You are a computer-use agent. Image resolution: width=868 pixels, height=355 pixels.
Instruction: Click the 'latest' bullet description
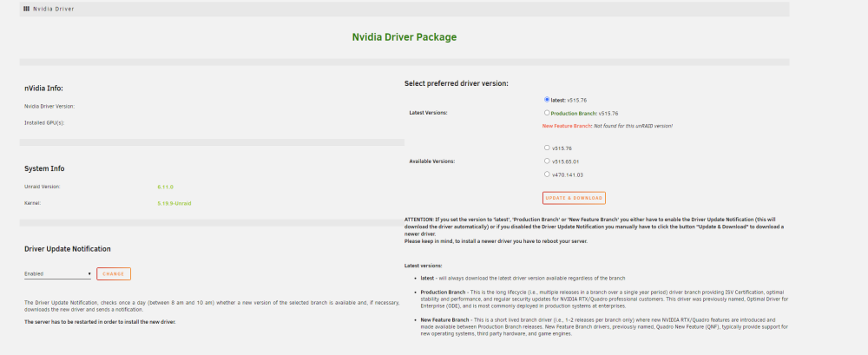(x=523, y=278)
